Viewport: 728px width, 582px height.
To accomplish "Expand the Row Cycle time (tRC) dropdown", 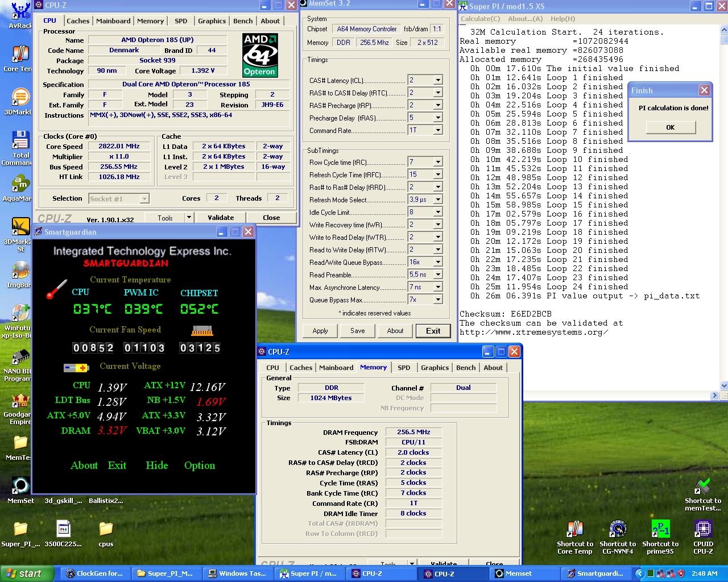I will point(437,162).
